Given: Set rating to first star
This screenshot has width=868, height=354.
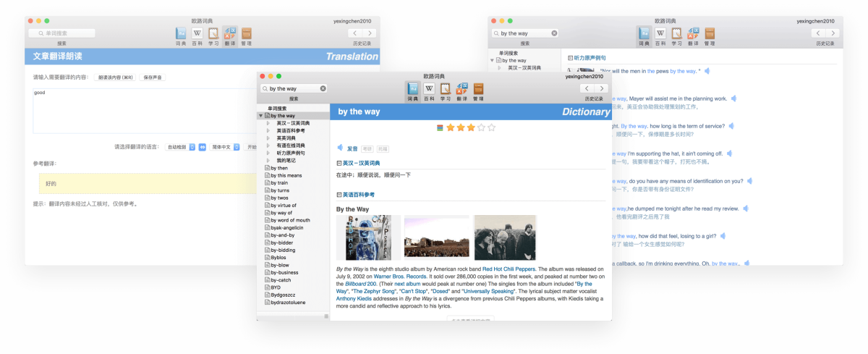Looking at the screenshot, I should click(x=450, y=128).
